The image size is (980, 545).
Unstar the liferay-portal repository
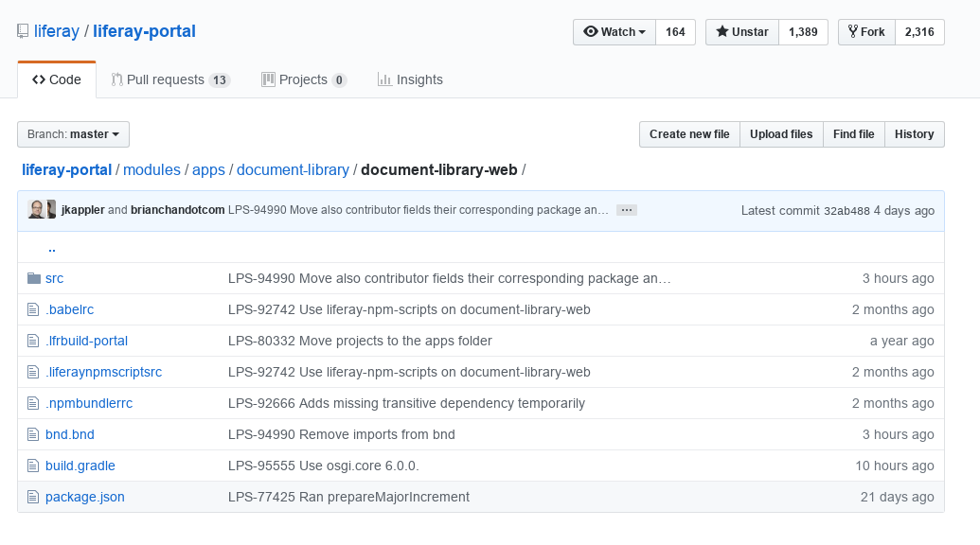[742, 32]
